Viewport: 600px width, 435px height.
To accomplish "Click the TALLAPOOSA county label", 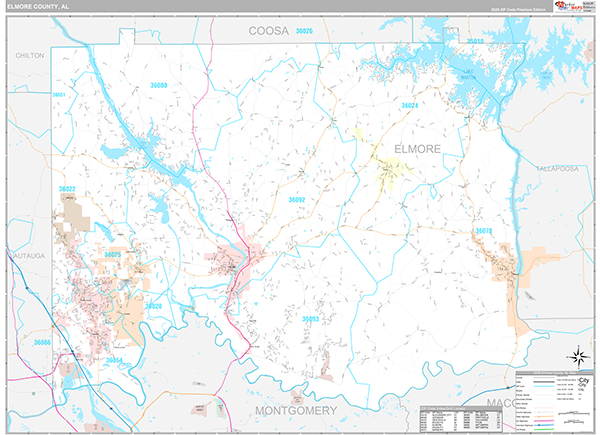I will [x=557, y=169].
